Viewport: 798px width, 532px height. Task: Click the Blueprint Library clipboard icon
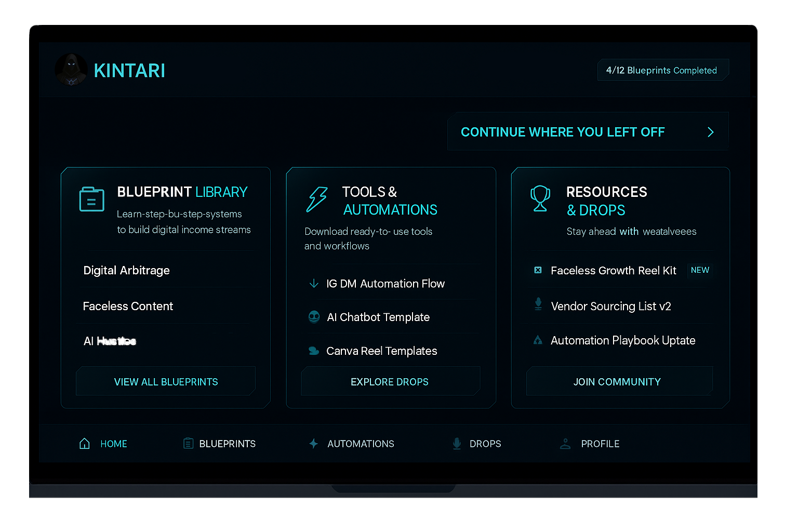[x=92, y=199]
